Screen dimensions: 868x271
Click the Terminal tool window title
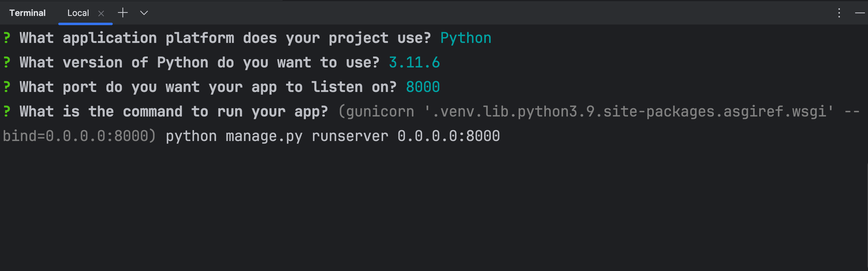pyautogui.click(x=27, y=13)
